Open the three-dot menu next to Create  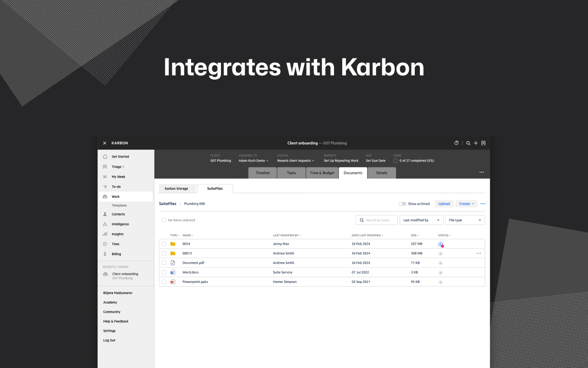tap(483, 204)
